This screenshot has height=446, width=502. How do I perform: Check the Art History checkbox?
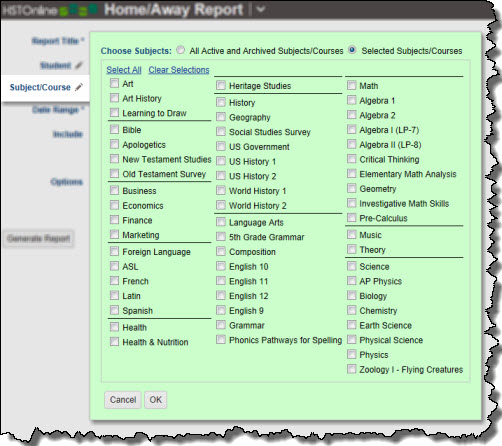pos(114,98)
